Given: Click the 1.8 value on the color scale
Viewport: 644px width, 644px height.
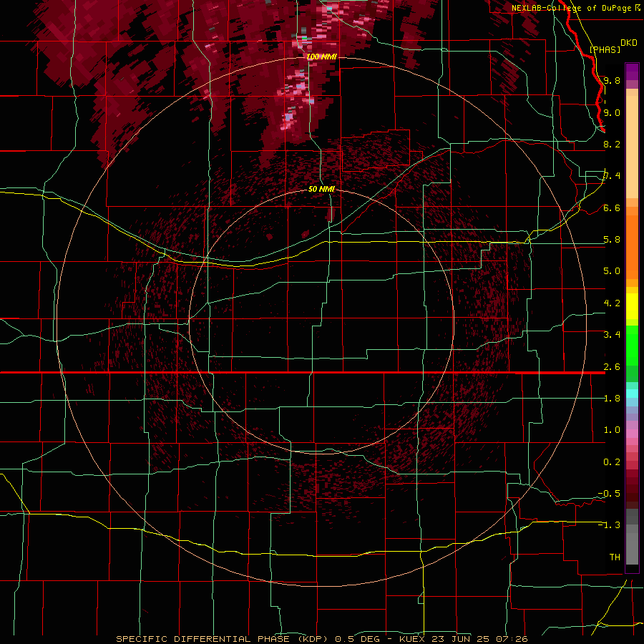Looking at the screenshot, I should pos(612,399).
